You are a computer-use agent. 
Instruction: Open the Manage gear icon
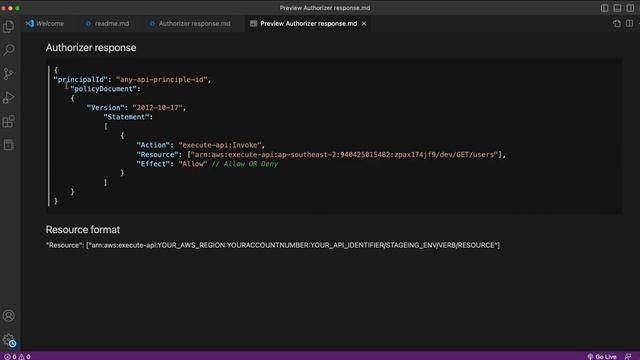[x=9, y=340]
